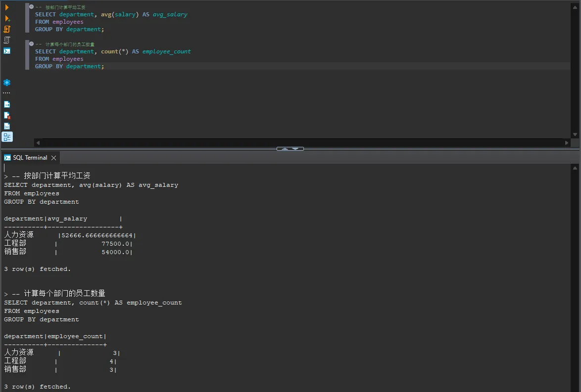Screen dimensions: 581x392
Task: Execute SQL statement in new tab icon
Action: [6, 18]
